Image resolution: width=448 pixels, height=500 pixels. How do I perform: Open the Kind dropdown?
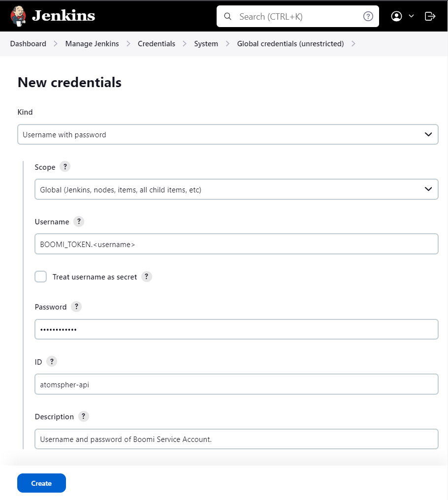point(228,134)
